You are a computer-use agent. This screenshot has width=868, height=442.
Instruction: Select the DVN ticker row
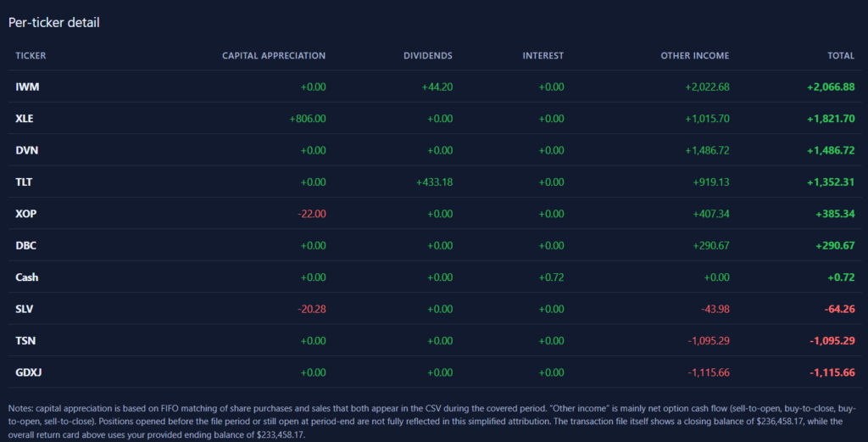pos(26,150)
